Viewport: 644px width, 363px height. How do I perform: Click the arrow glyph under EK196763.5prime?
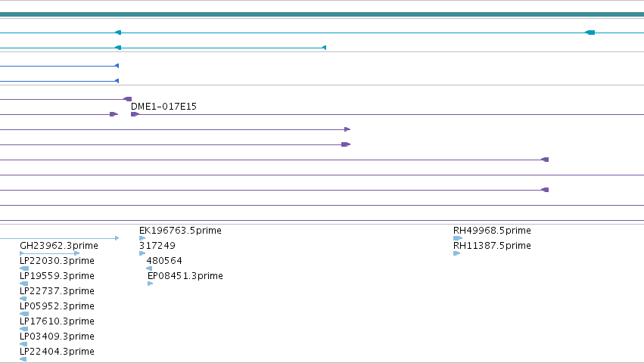pyautogui.click(x=142, y=238)
